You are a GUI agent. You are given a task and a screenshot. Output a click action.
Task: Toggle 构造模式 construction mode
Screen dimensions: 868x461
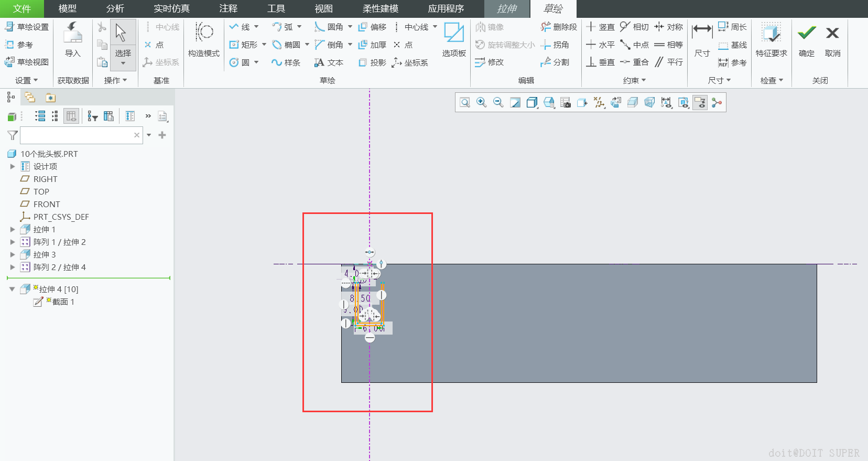[x=204, y=40]
